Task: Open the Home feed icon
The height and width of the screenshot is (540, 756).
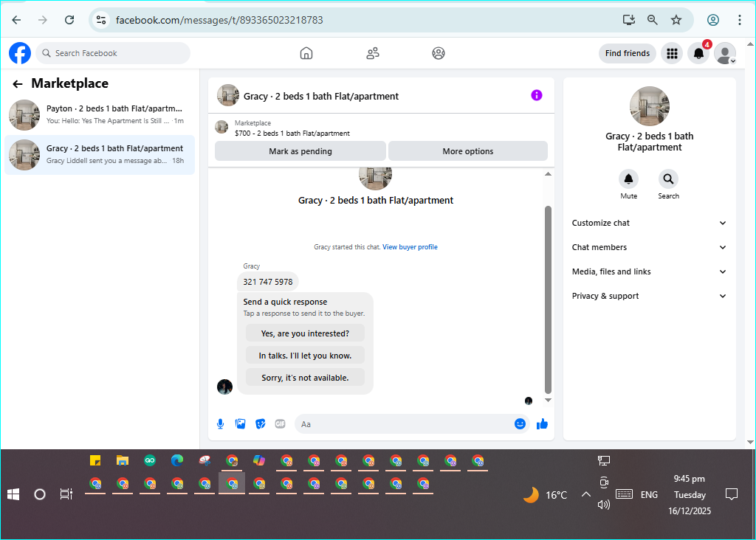Action: pyautogui.click(x=306, y=53)
